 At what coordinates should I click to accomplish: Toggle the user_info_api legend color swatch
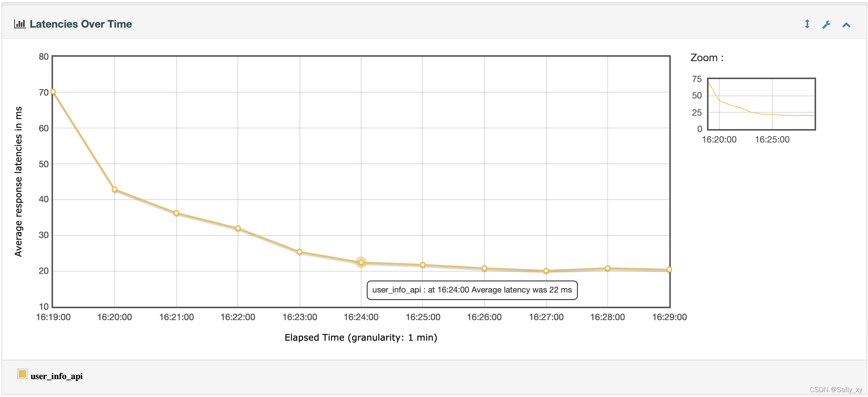(x=22, y=374)
